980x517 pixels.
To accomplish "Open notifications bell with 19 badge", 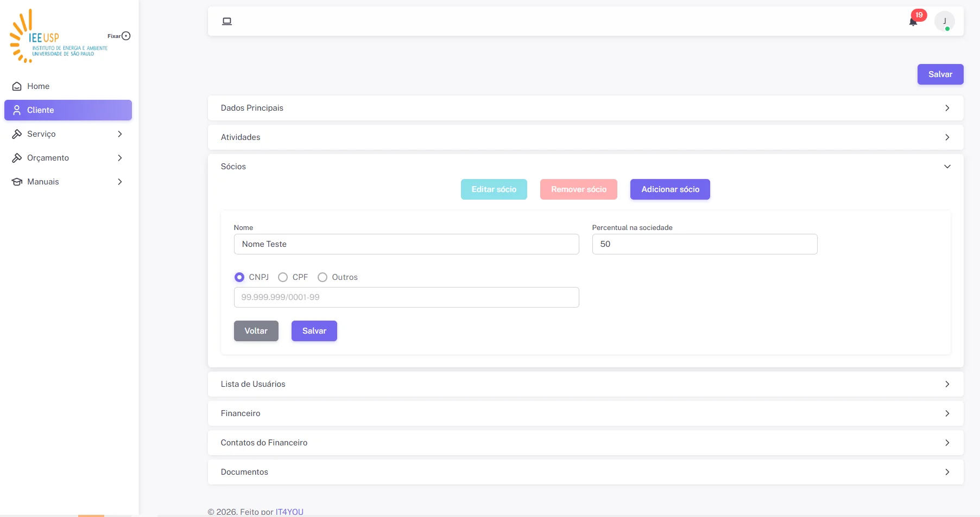I will 913,22.
